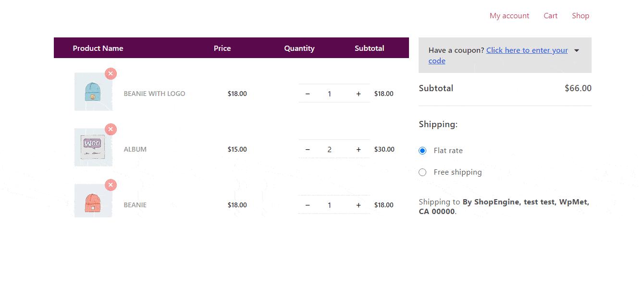Open My account page
Viewport: 644px width, 298px height.
[x=509, y=16]
